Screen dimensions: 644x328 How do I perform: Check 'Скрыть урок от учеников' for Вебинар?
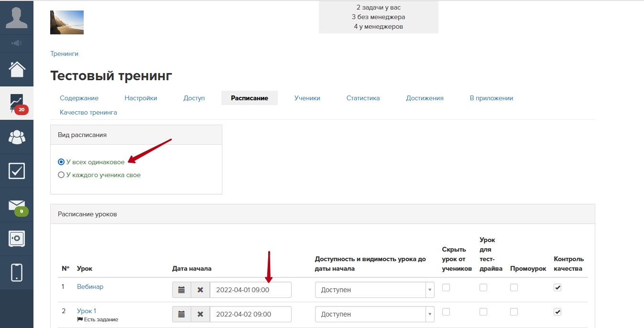coord(446,287)
